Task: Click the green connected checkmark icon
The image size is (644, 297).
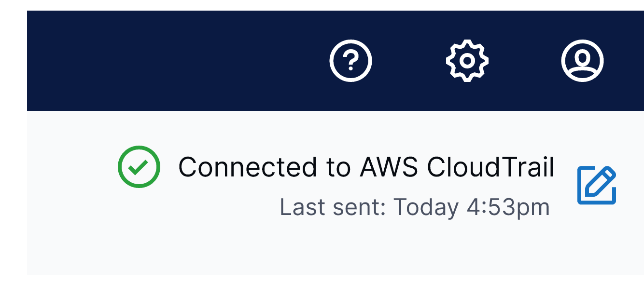Action: point(139,166)
